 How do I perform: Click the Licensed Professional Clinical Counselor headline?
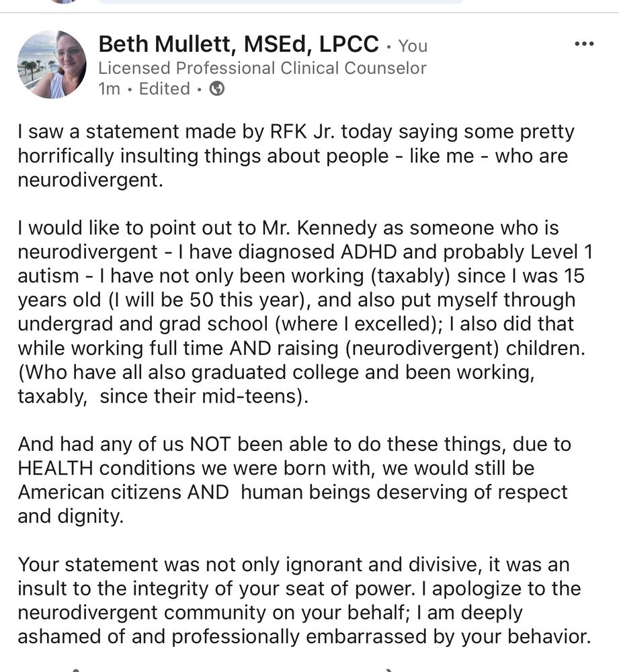coord(262,68)
